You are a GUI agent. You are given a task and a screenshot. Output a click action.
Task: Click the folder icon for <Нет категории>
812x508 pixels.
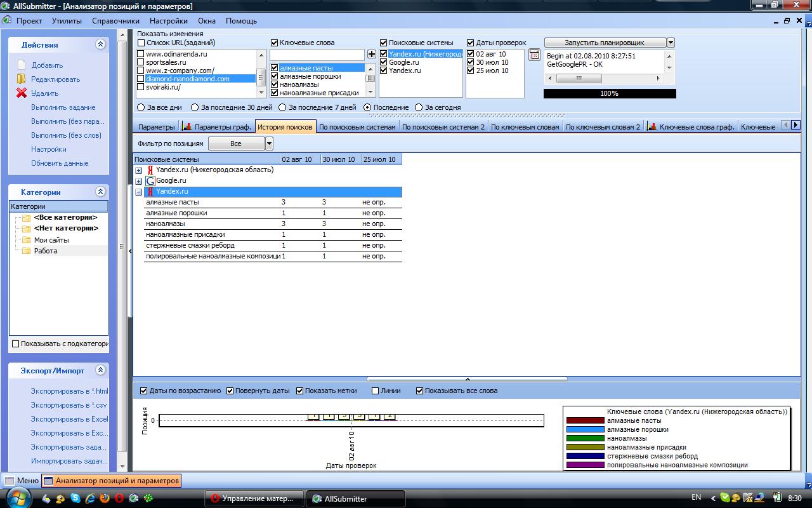26,228
